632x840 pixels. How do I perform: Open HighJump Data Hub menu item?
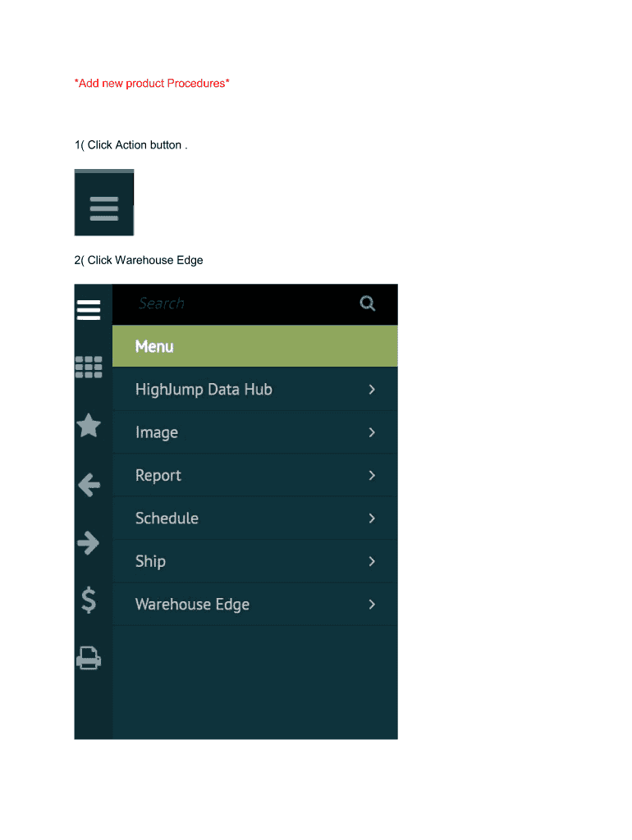point(255,389)
